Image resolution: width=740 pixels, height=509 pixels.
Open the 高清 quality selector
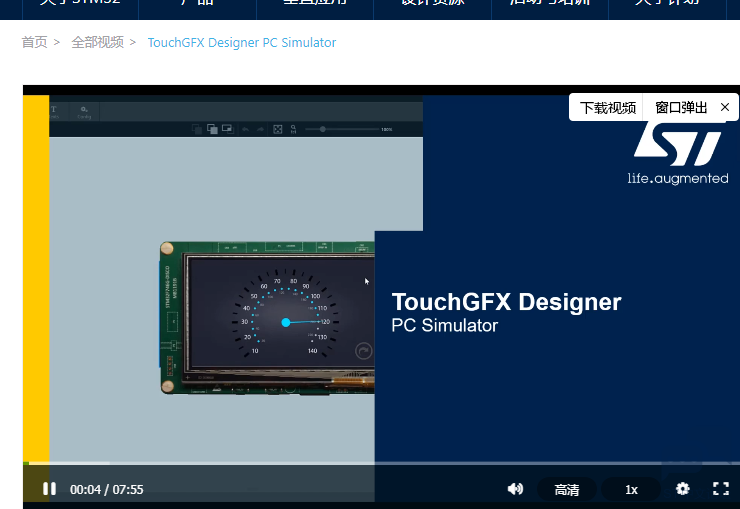[x=566, y=490]
